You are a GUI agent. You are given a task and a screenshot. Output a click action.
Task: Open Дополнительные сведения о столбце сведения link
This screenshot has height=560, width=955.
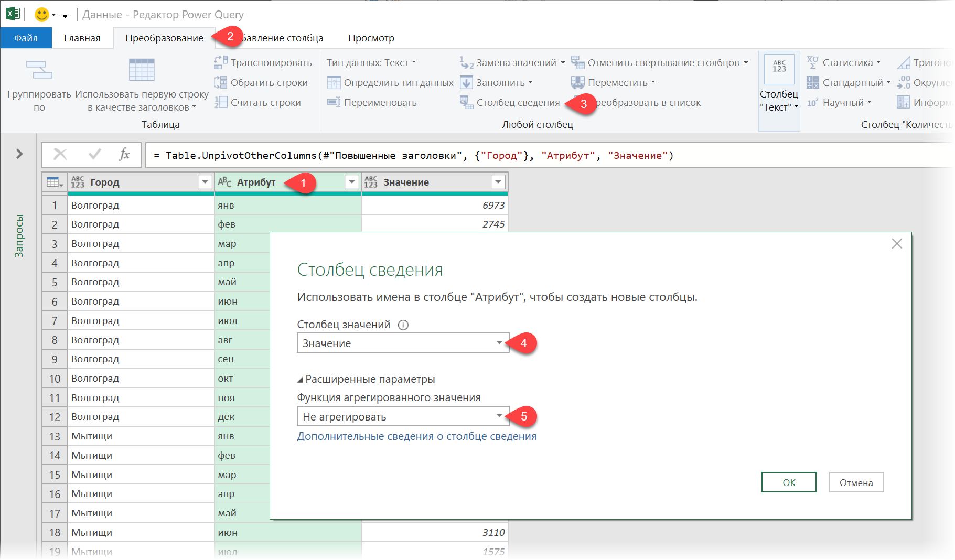[417, 436]
